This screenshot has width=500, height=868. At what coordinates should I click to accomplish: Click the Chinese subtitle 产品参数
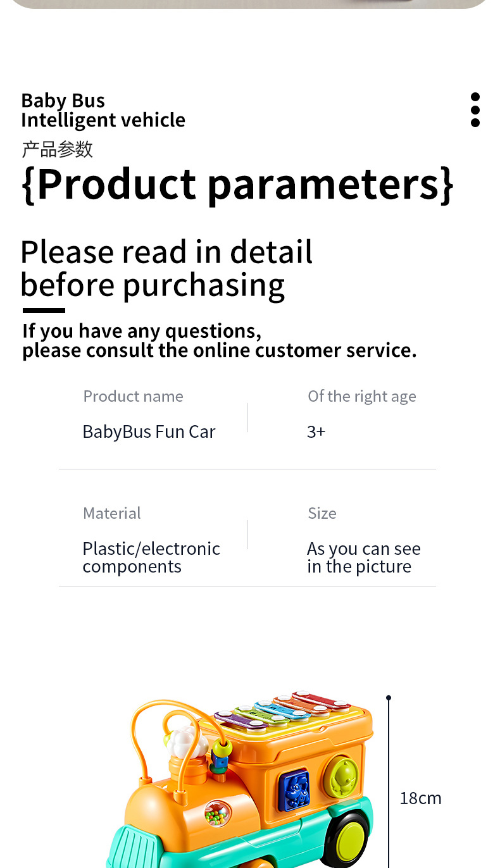click(x=58, y=149)
